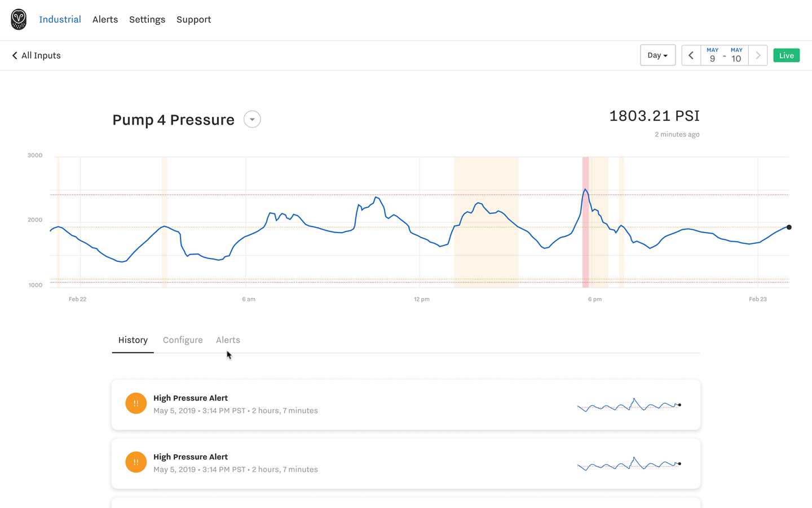Click the 12 pm axis label
This screenshot has height=508, width=812.
point(422,299)
